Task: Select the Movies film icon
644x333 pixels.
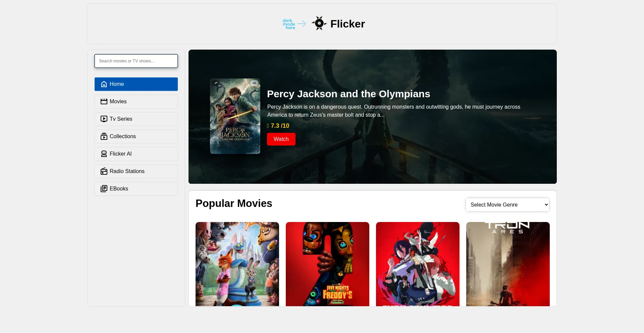Action: 104,101
